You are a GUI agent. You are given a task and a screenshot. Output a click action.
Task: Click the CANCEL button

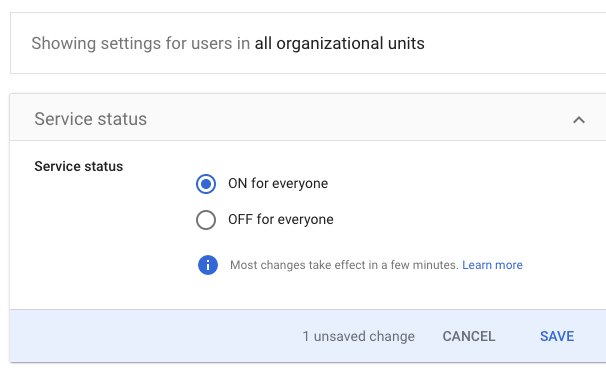[469, 336]
